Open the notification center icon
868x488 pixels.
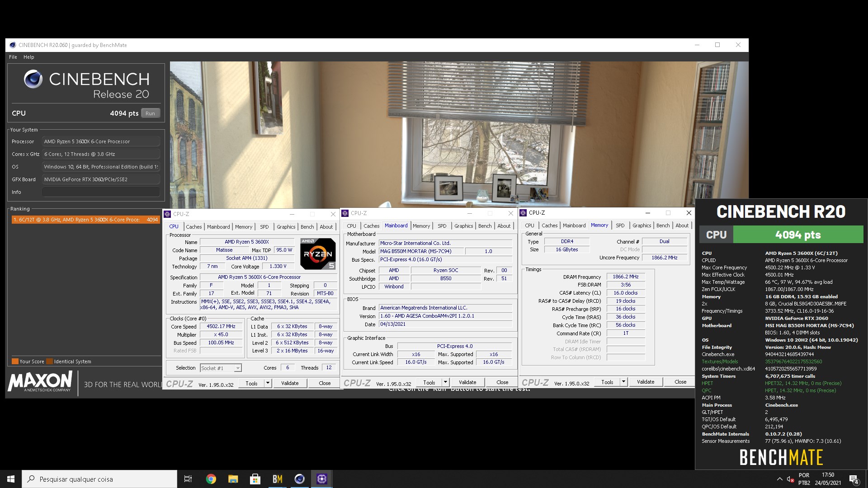(854, 479)
